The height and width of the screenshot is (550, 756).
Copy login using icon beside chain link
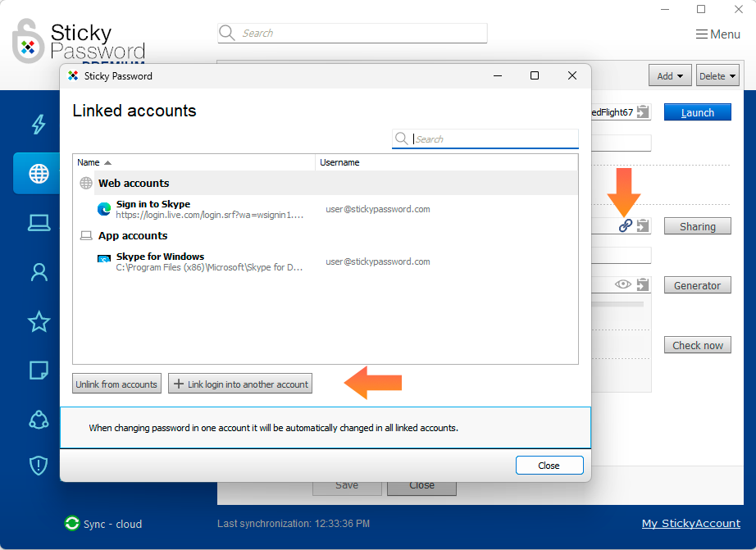(x=643, y=225)
